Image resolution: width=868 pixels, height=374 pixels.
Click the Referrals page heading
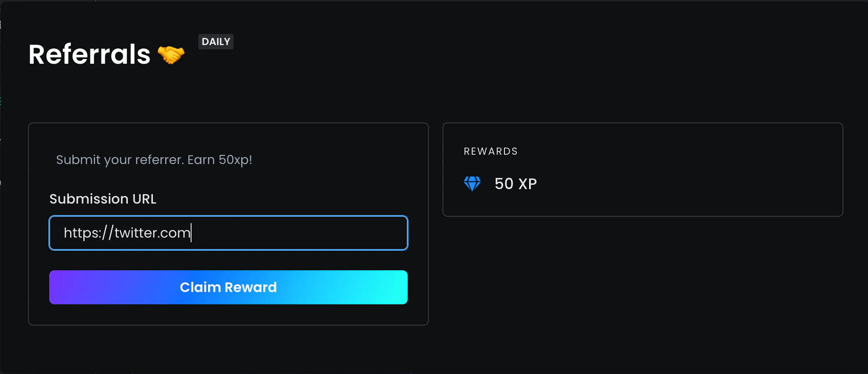coord(90,54)
